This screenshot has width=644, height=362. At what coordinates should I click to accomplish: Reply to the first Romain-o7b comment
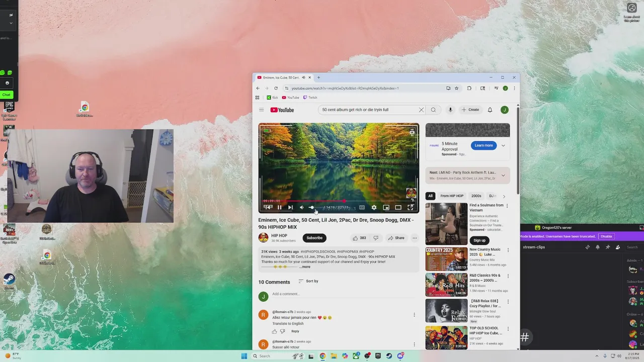295,331
